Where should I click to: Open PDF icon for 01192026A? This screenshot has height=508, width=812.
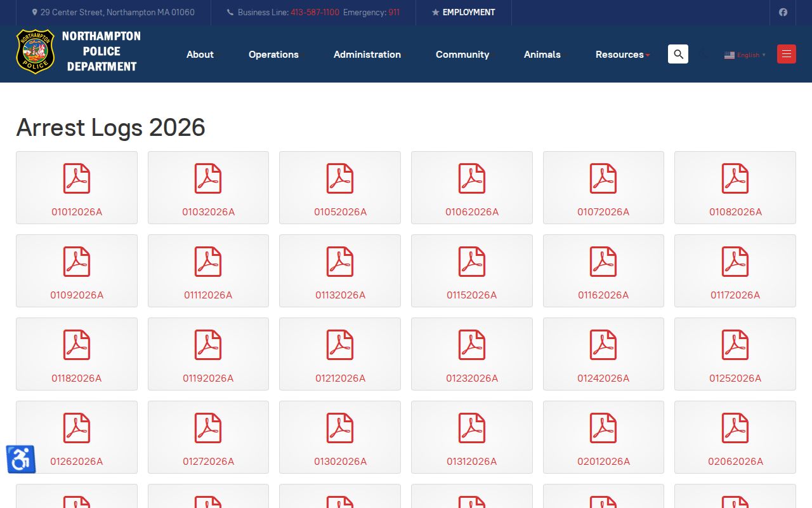coord(208,345)
